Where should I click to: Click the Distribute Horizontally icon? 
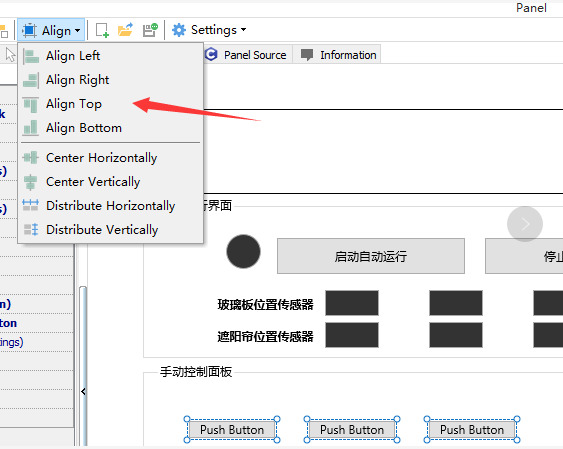[x=31, y=206]
